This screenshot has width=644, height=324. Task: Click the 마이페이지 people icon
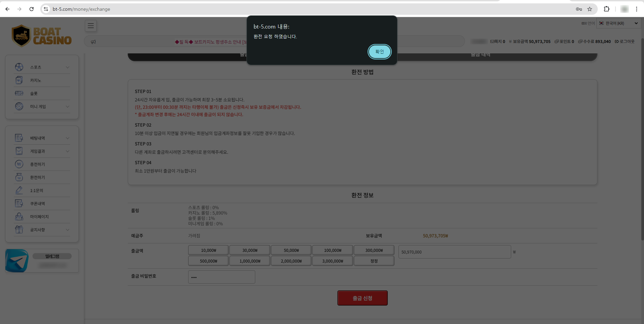pyautogui.click(x=19, y=217)
